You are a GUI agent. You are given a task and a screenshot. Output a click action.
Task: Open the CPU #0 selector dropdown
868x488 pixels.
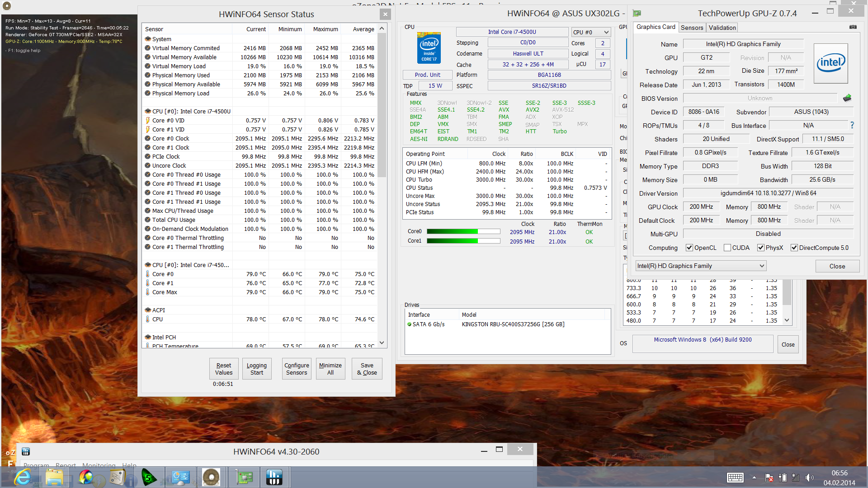click(591, 32)
